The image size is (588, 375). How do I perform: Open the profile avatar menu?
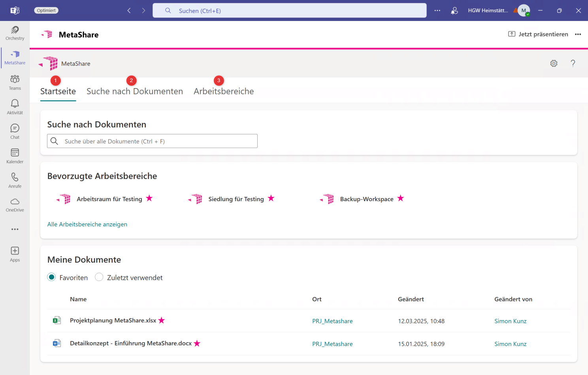tap(524, 11)
